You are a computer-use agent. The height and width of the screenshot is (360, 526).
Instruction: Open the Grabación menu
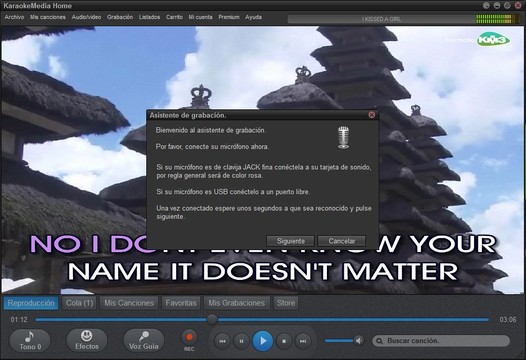[120, 17]
